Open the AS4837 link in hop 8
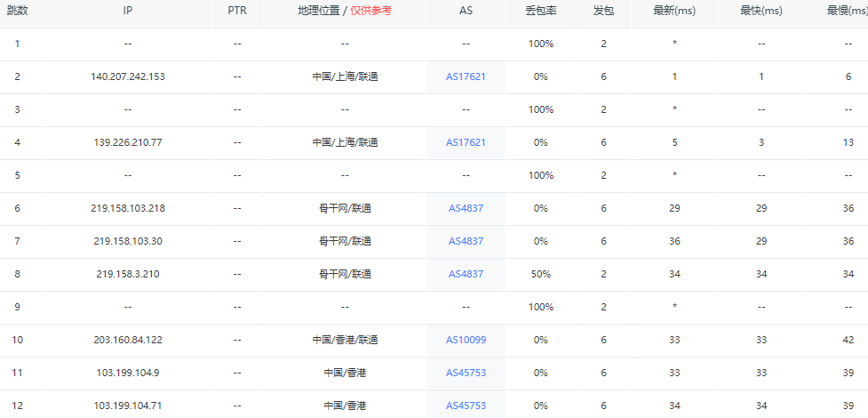Viewport: 868px width, 418px height. pyautogui.click(x=466, y=274)
